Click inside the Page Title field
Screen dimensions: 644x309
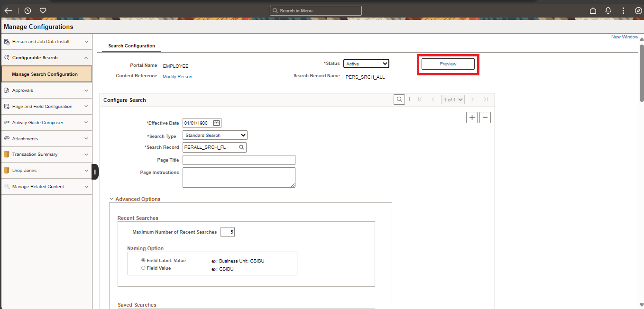(x=239, y=160)
